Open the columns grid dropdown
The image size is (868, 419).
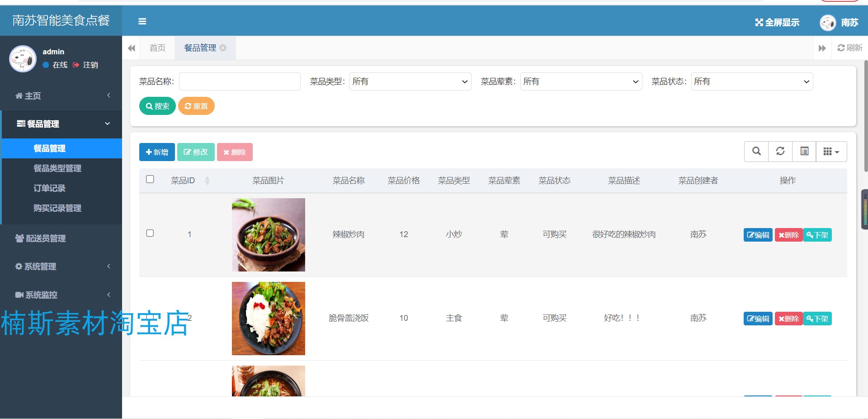pyautogui.click(x=831, y=151)
